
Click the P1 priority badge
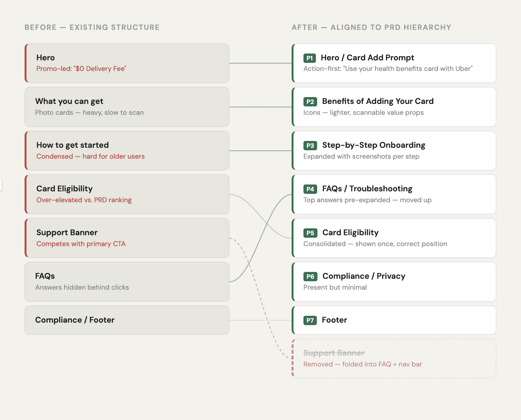[310, 58]
